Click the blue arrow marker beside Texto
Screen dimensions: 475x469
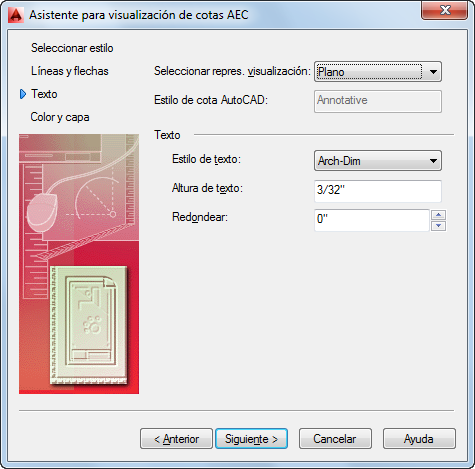coord(23,94)
